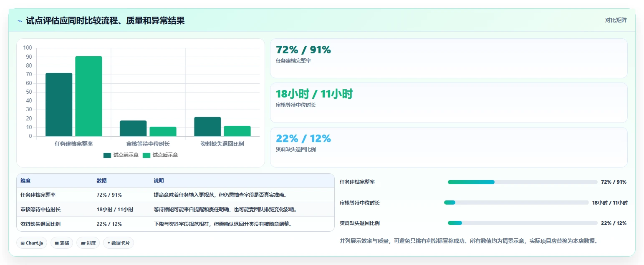Click the 任务建档完整率 progress bar
This screenshot has width=644, height=265.
coord(523,182)
